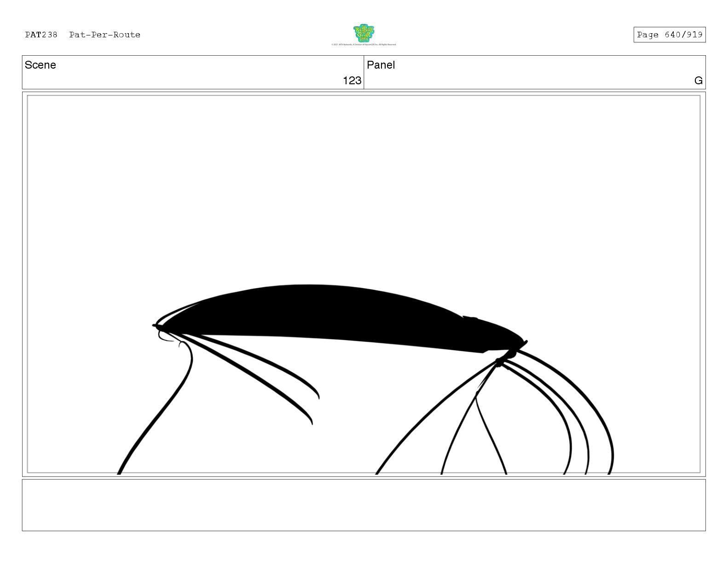Screen dimensions: 728x564
Task: Click the Patrick Star Show logo
Action: click(364, 33)
